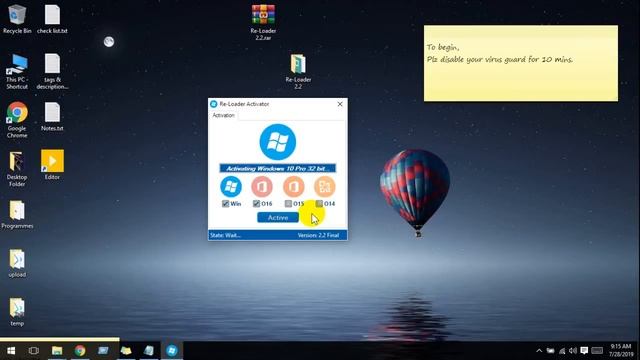Select the Recycle Bin desktop icon
The image size is (640, 360).
click(17, 19)
